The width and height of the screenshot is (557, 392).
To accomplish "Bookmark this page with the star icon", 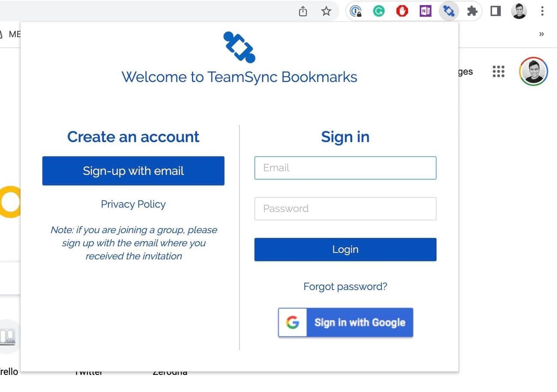I will coord(326,12).
